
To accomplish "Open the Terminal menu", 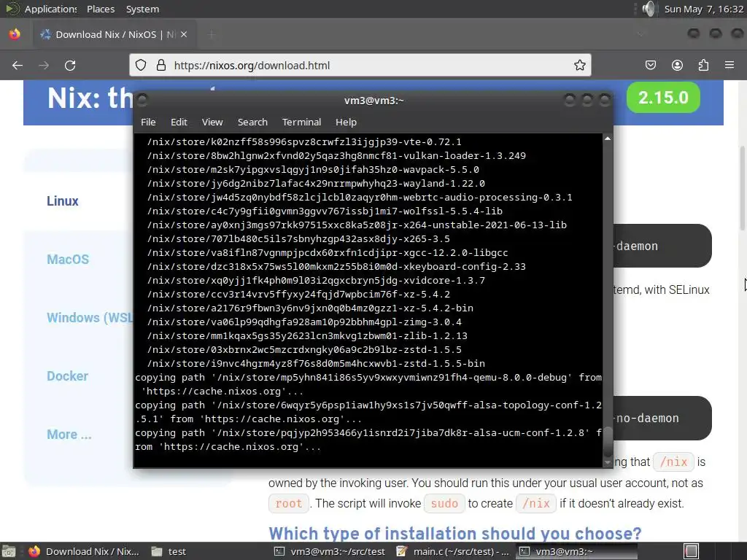I will click(301, 122).
